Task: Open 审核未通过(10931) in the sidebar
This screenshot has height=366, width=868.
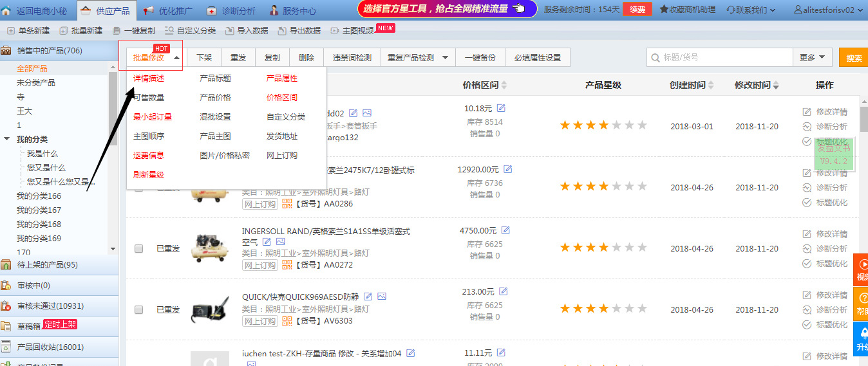Action: (59, 306)
